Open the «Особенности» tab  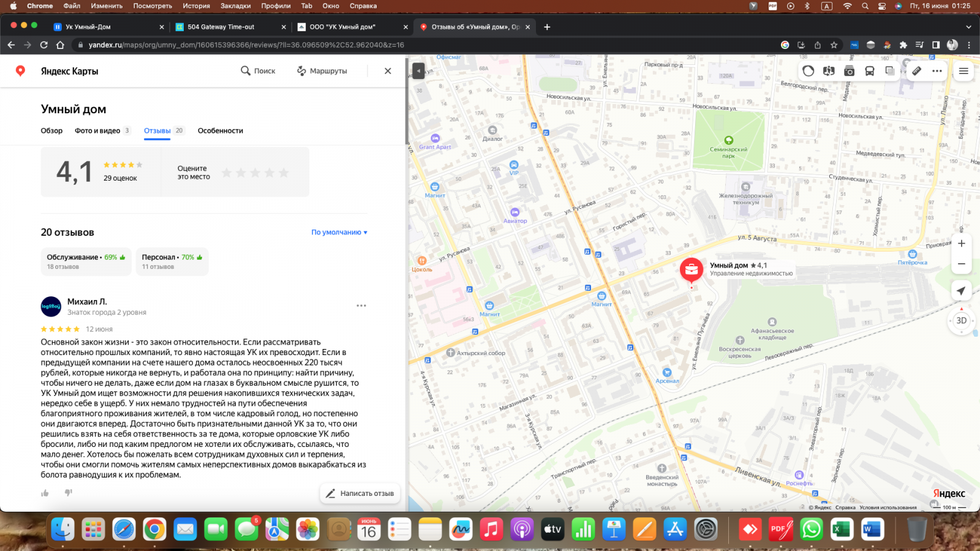point(220,131)
